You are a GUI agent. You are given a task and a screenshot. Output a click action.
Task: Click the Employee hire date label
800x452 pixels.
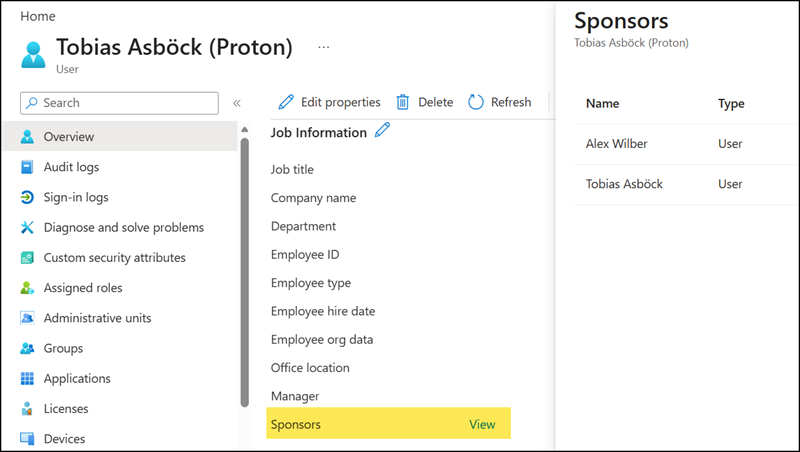coord(323,311)
